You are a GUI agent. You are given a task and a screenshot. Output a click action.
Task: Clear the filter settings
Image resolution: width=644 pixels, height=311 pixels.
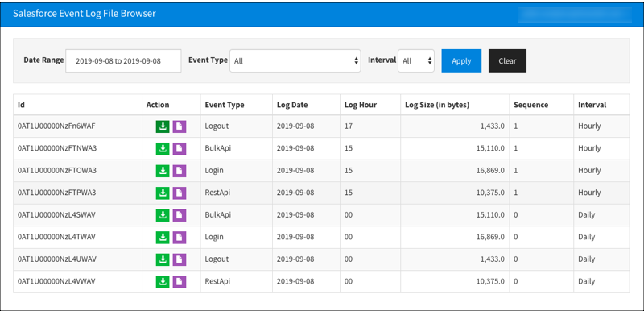click(507, 60)
